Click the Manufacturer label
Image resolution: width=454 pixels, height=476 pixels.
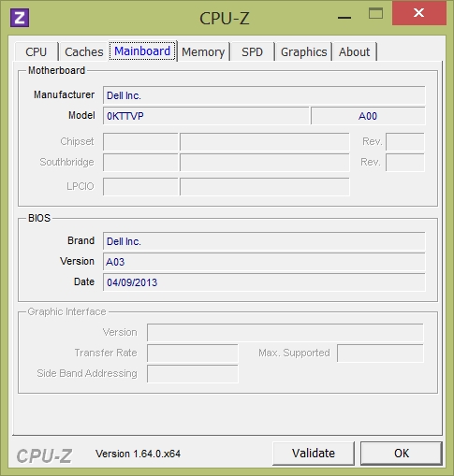[64, 94]
